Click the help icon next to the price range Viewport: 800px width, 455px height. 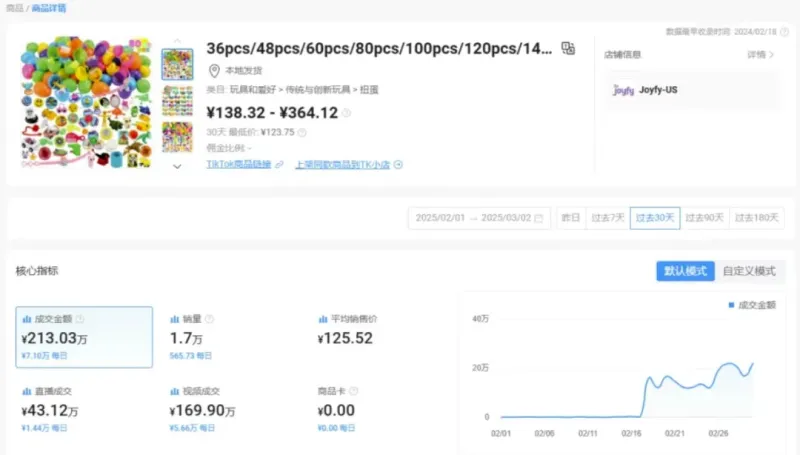347,113
